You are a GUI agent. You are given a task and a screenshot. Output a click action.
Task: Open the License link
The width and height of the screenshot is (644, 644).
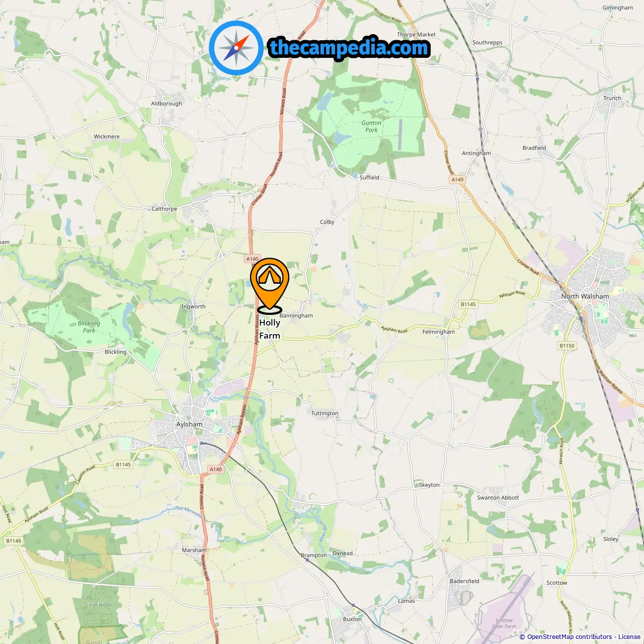tap(629, 637)
